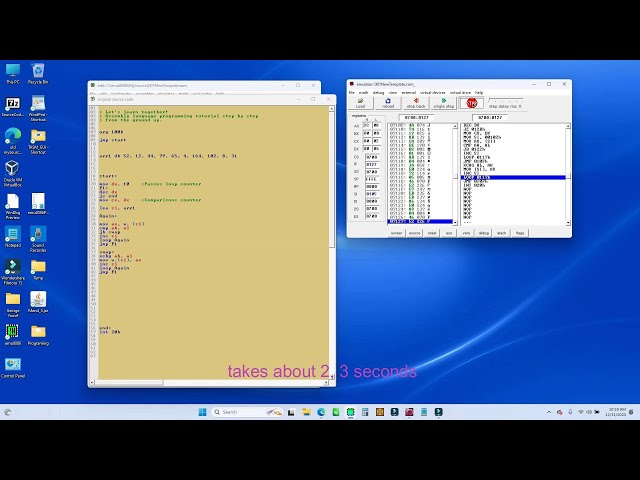Click the step delay slider
The height and width of the screenshot is (480, 640).
point(505,99)
